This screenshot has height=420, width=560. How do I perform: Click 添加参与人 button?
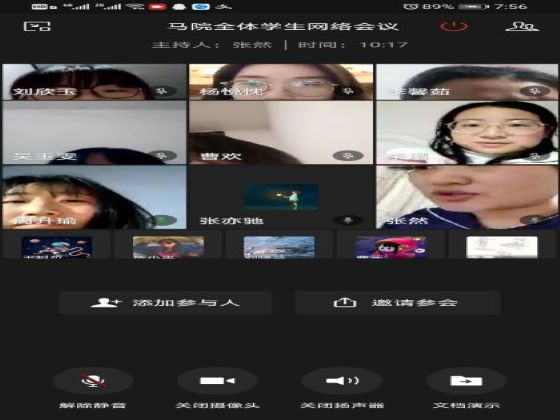165,303
